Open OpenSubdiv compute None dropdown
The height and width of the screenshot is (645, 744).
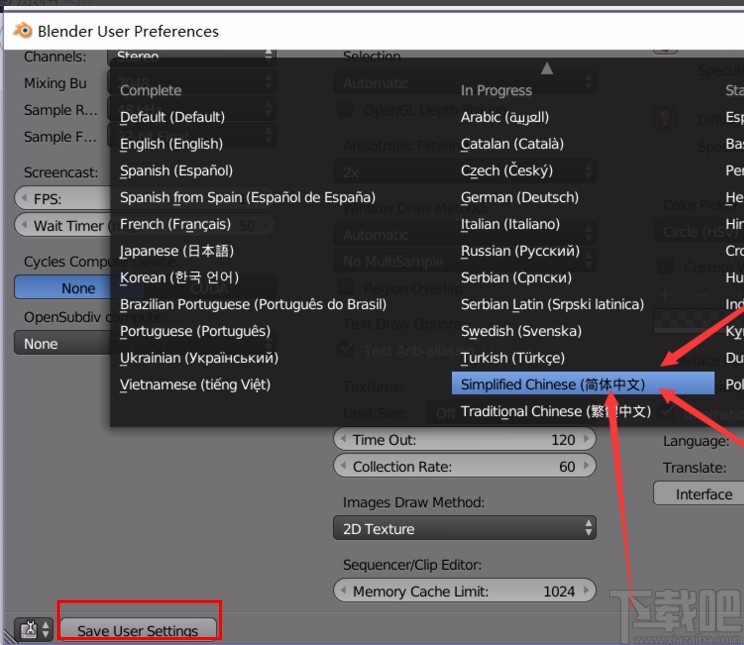point(63,343)
